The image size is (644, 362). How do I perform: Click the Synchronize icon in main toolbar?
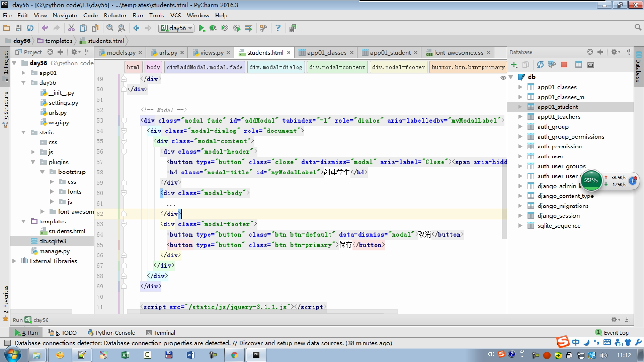[30, 28]
